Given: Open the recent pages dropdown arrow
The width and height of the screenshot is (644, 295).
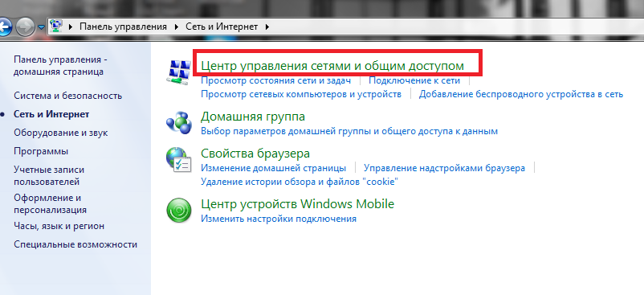Looking at the screenshot, I should (x=41, y=27).
